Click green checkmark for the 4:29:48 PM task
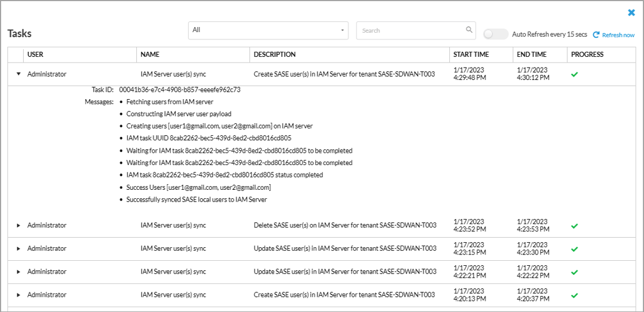Viewport: 644px width, 312px height. 574,74
